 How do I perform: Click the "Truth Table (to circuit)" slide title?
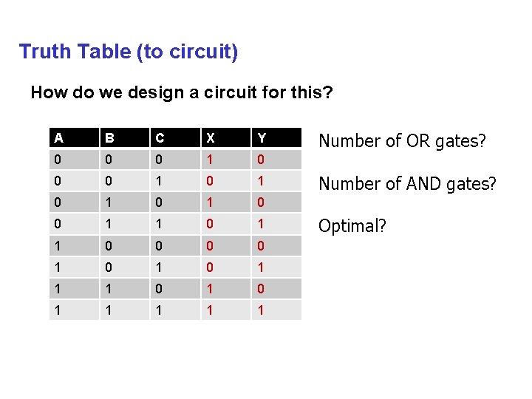coord(129,52)
